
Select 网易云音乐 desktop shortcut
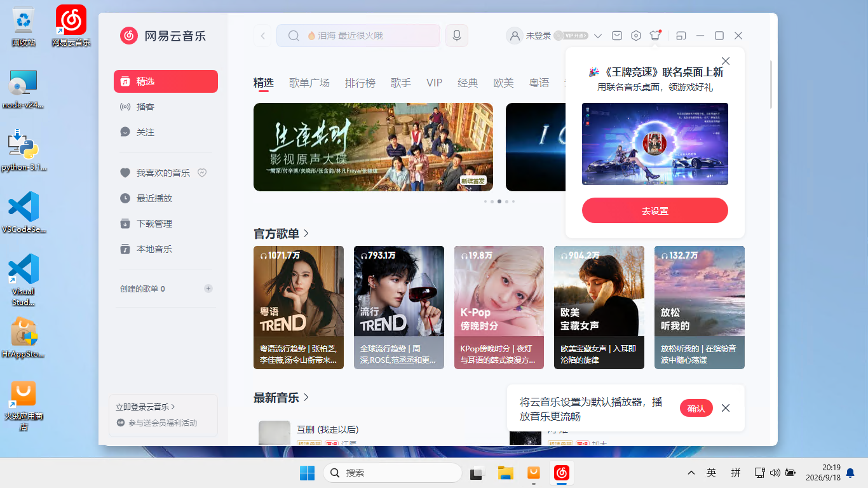click(x=71, y=27)
